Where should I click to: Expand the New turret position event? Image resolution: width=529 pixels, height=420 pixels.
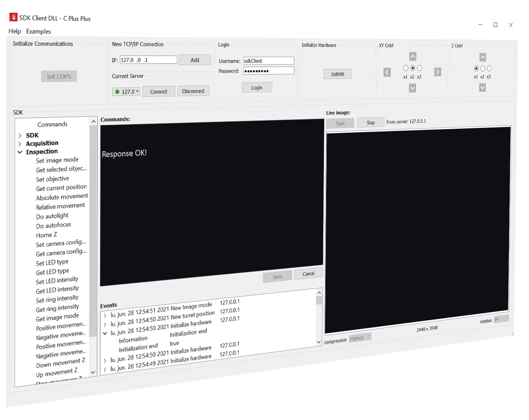click(x=105, y=325)
